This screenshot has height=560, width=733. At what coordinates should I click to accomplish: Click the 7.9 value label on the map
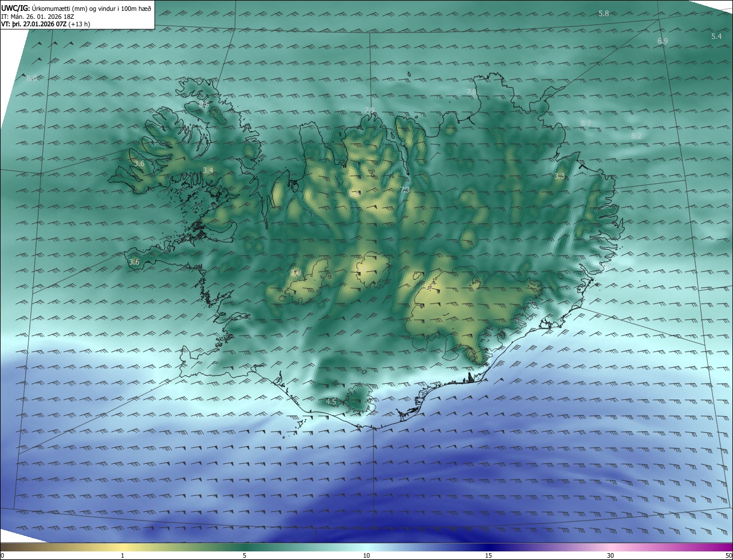(x=370, y=110)
